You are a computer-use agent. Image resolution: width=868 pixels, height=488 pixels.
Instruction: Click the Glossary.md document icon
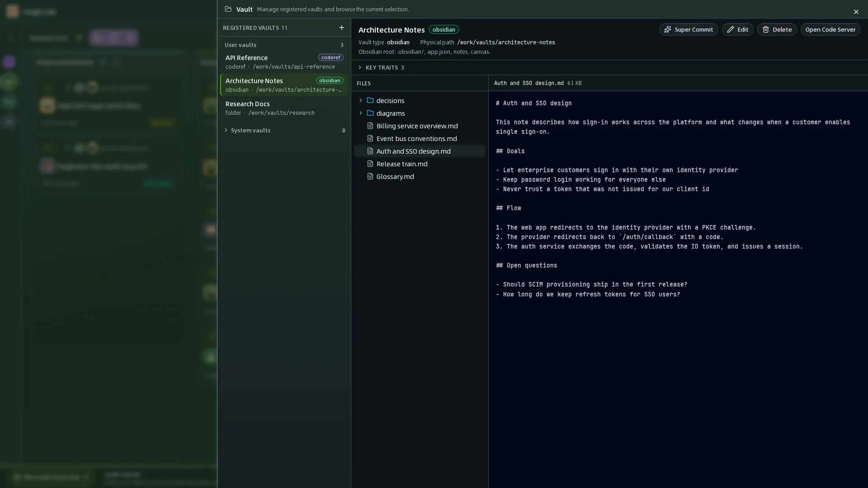[x=370, y=176]
